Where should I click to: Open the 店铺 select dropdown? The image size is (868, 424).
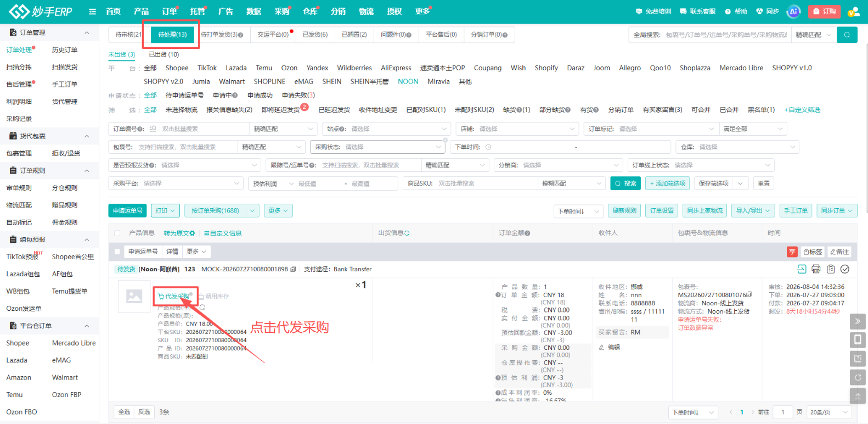click(517, 129)
